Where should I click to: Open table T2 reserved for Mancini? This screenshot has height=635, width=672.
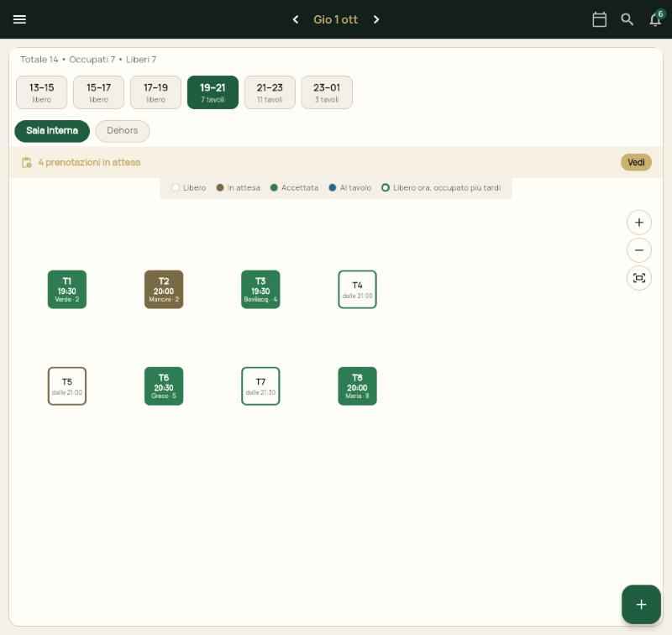164,289
